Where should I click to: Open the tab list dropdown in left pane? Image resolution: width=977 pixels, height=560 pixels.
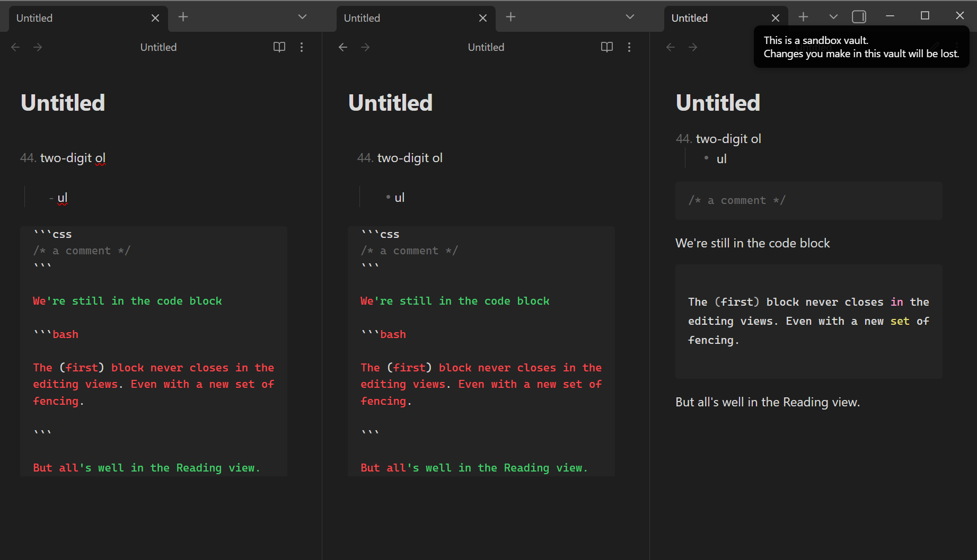tap(303, 17)
